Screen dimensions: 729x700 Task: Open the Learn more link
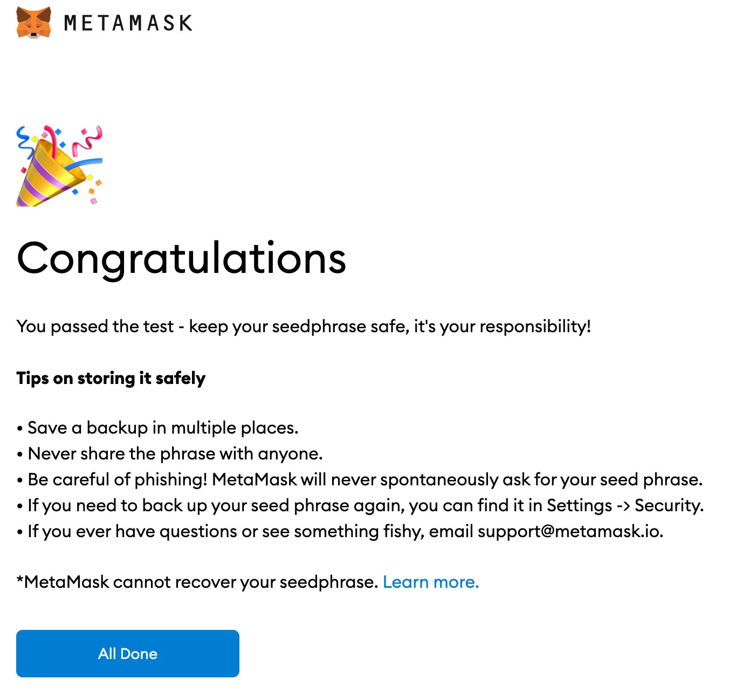[x=431, y=582]
